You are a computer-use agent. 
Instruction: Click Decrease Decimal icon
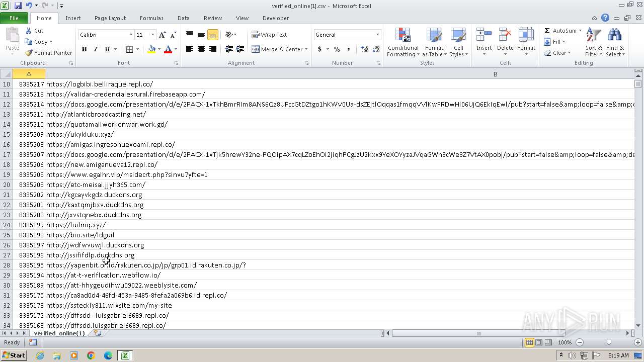tap(376, 49)
